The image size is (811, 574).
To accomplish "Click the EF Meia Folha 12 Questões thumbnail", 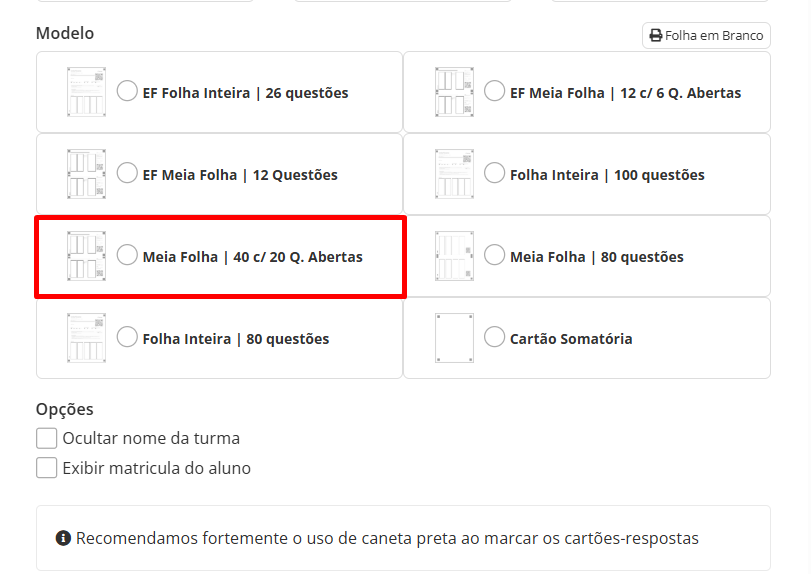I will tap(86, 174).
